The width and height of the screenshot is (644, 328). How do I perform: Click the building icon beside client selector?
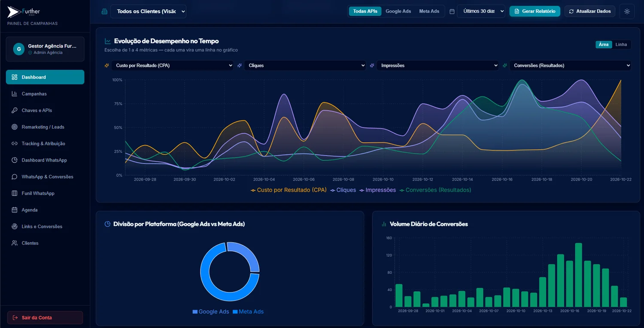[104, 12]
